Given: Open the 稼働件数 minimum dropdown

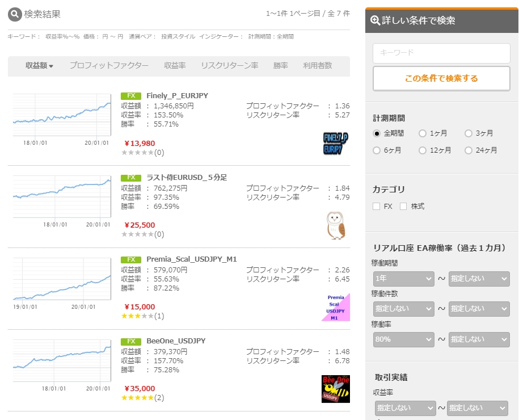Looking at the screenshot, I should pyautogui.click(x=403, y=309).
